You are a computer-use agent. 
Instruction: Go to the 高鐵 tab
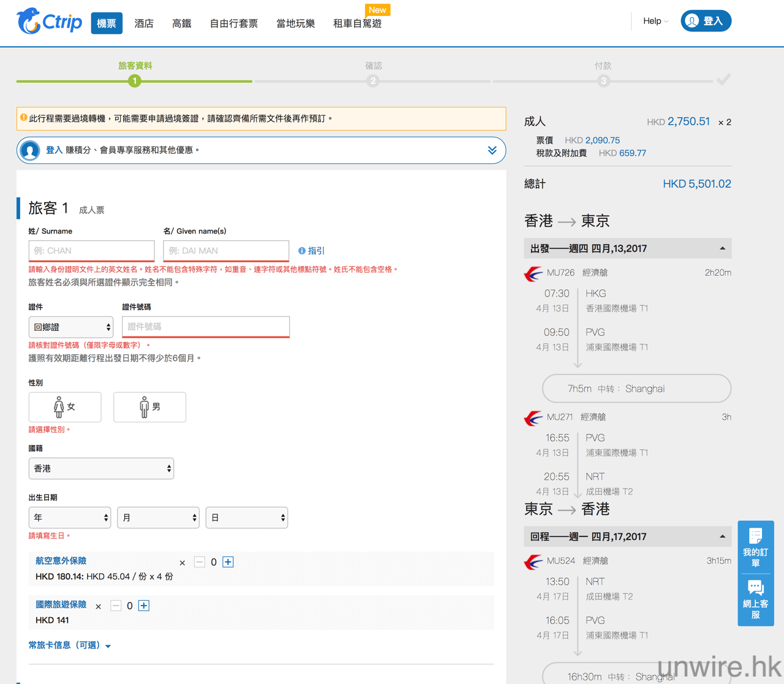pyautogui.click(x=181, y=23)
